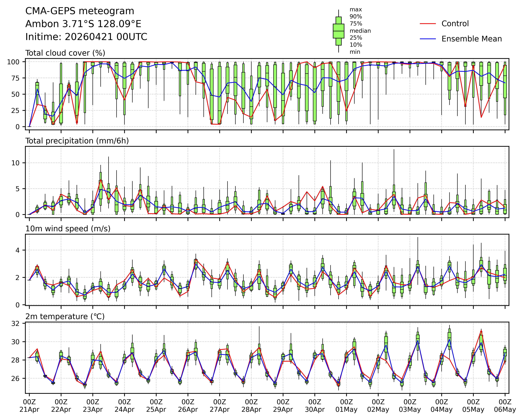Viewport: 523px width, 420px height.
Task: Click the 'median' text in the legend
Action: 360,31
